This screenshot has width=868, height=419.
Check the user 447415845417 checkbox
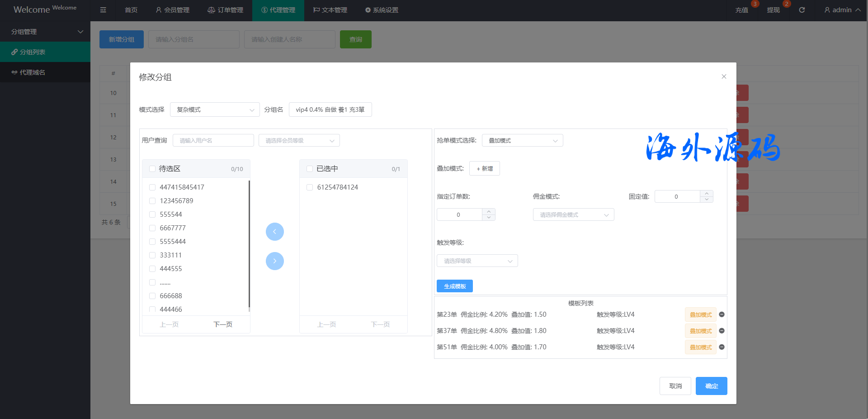(x=152, y=187)
